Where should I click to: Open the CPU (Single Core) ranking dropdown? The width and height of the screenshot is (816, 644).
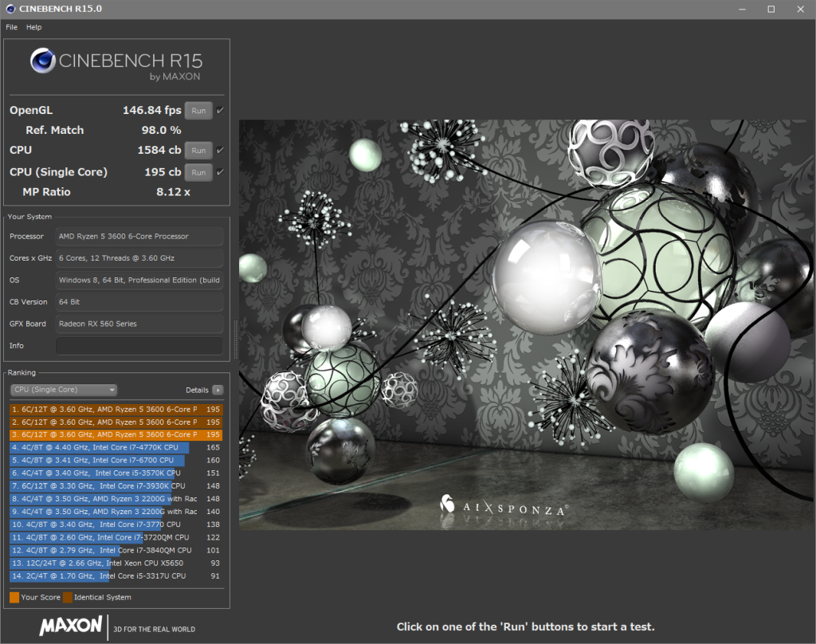point(64,390)
